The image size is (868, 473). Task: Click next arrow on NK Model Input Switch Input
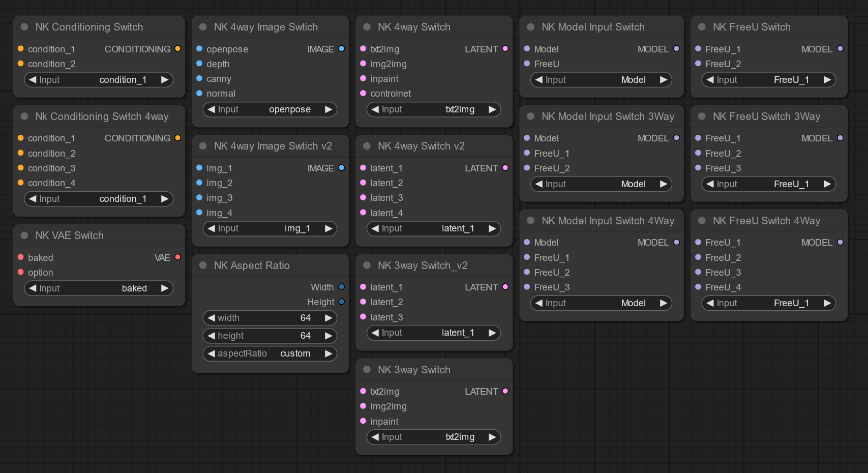coord(664,80)
